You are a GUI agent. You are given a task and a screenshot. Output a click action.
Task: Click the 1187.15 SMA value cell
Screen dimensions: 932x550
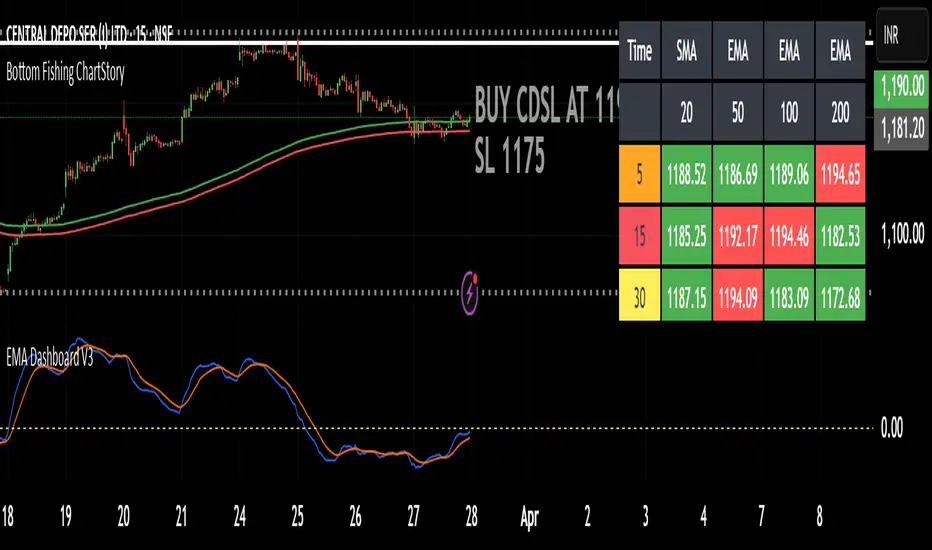(687, 296)
